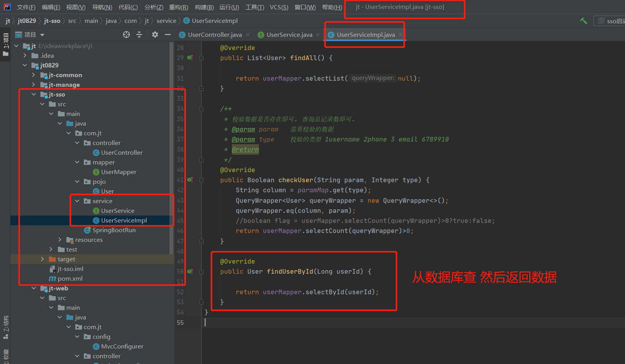Expand the target folder
Image resolution: width=625 pixels, height=364 pixels.
(x=42, y=259)
